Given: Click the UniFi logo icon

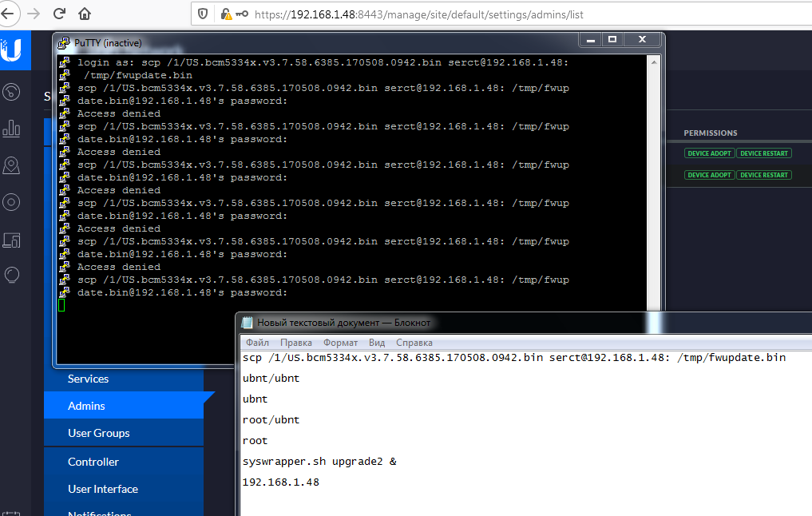Looking at the screenshot, I should coord(12,51).
